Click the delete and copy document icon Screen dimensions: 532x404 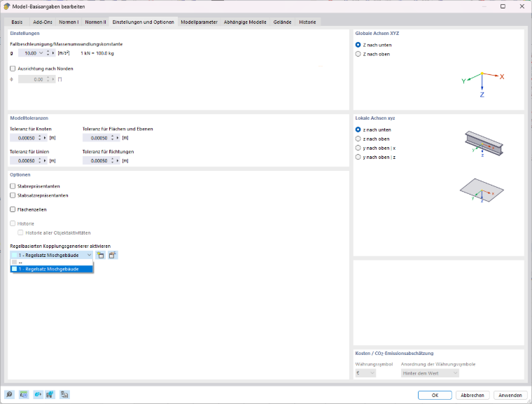pyautogui.click(x=64, y=394)
